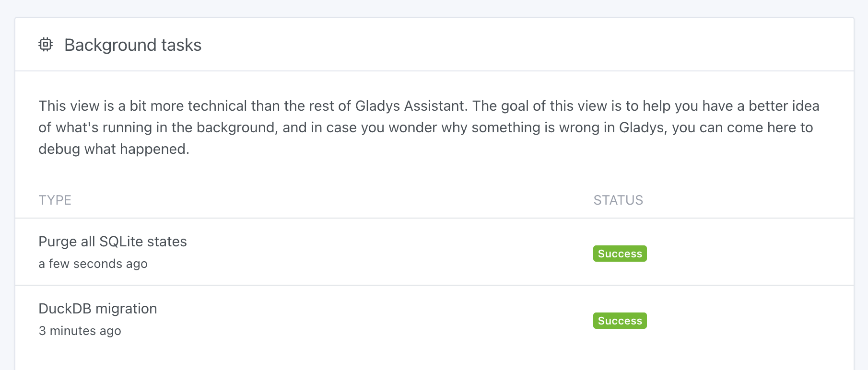Click the '3 minutes ago' timestamp

pos(80,331)
